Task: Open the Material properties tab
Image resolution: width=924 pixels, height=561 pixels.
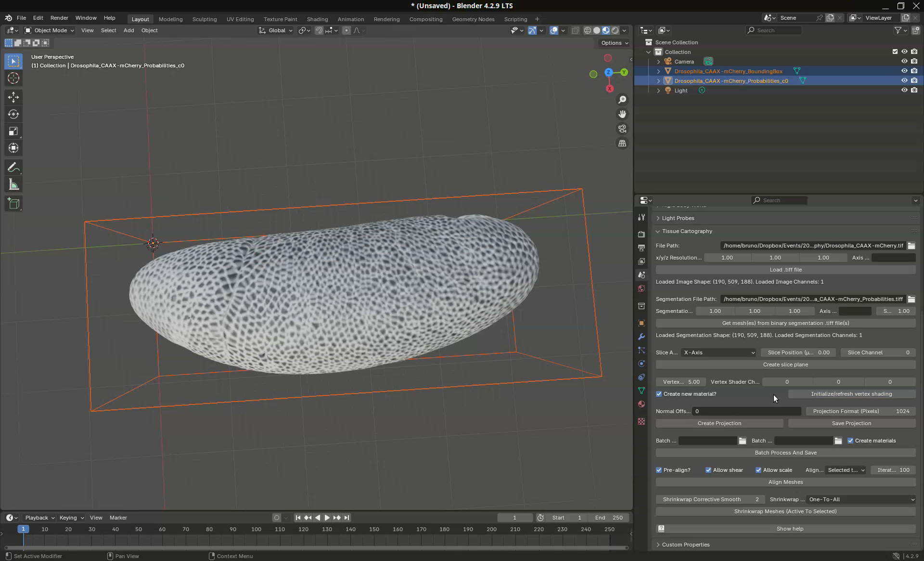Action: pos(642,404)
